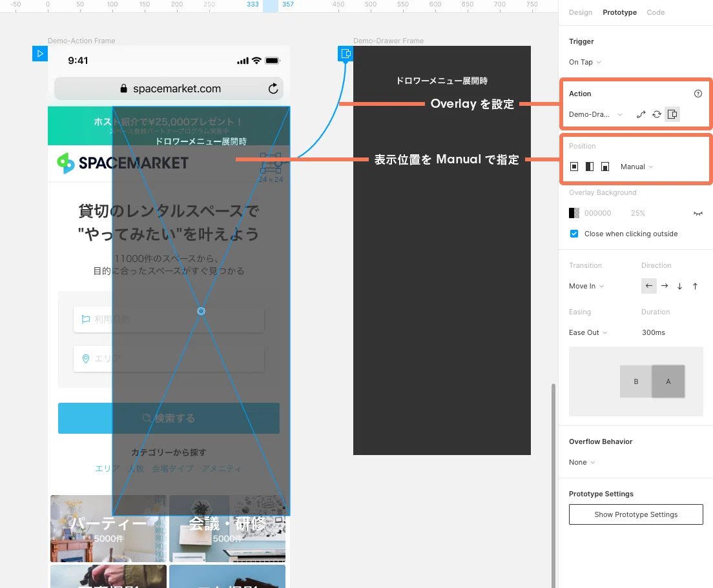Select the Open Overlay action icon
713x588 pixels.
point(672,114)
